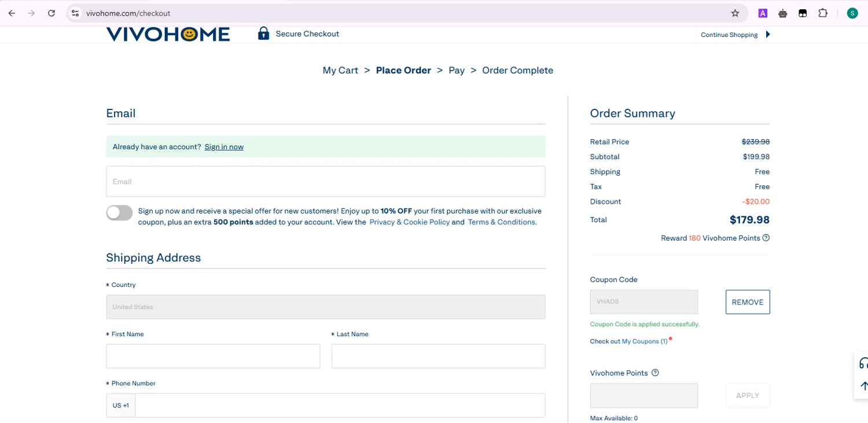Click the Order Summary heading
The width and height of the screenshot is (868, 423).
point(632,113)
